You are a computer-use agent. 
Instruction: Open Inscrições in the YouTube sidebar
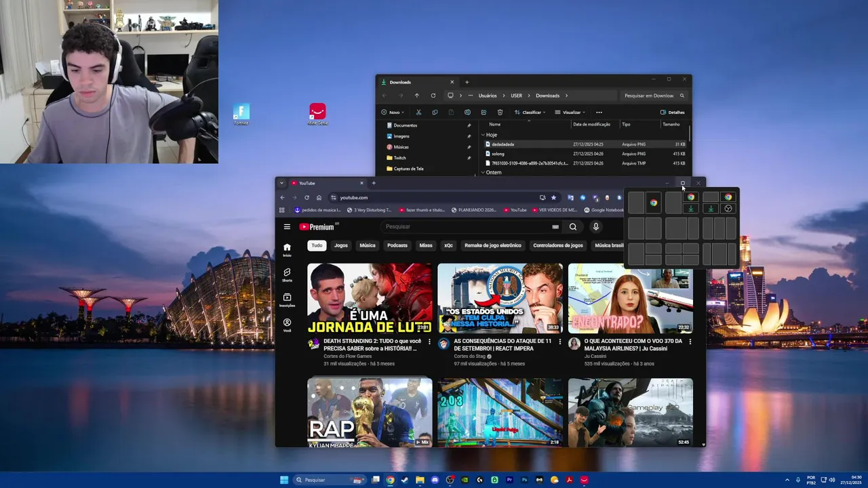(287, 300)
